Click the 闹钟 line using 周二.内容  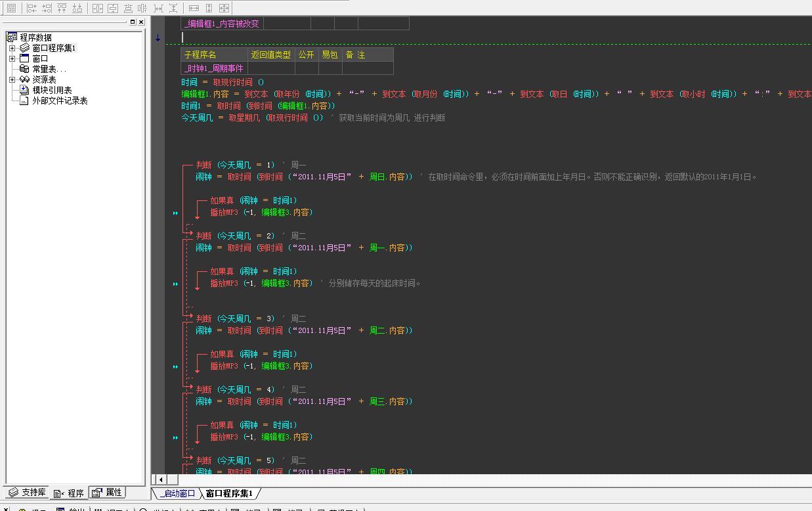(x=304, y=330)
